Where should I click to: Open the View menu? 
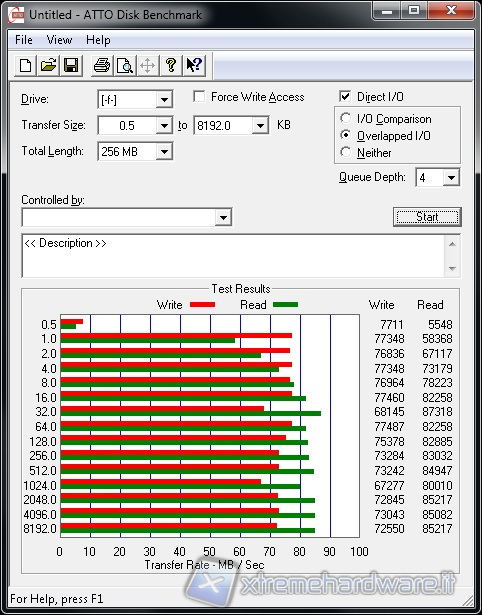coord(59,40)
